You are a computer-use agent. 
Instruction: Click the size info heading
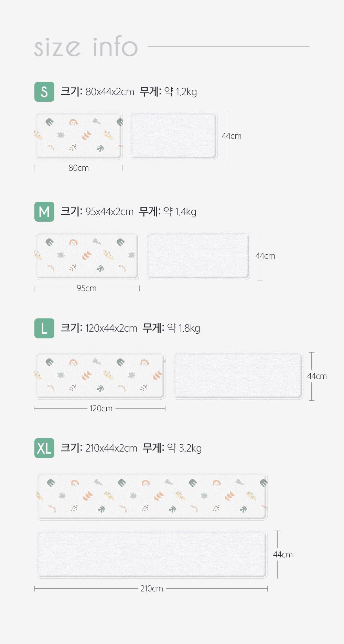click(x=86, y=47)
